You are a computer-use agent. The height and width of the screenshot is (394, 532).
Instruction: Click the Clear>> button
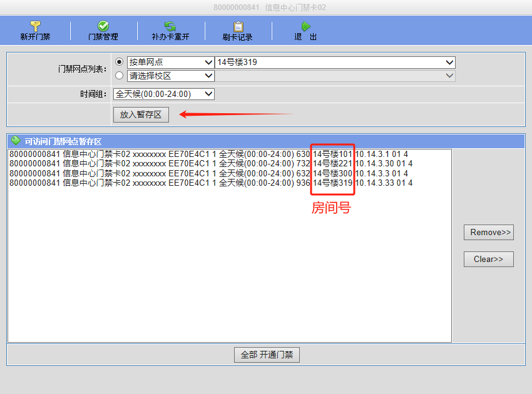tap(489, 259)
